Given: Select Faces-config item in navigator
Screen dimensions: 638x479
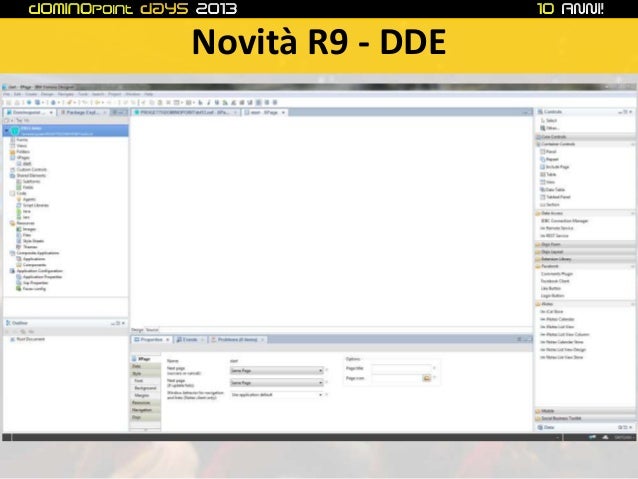Looking at the screenshot, I should pyautogui.click(x=34, y=289).
